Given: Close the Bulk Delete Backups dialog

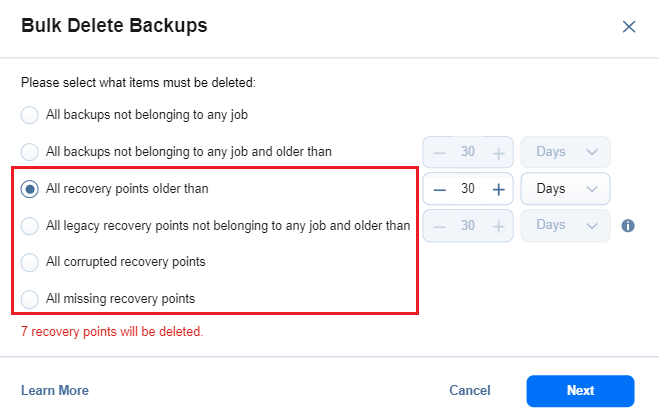Looking at the screenshot, I should (629, 27).
